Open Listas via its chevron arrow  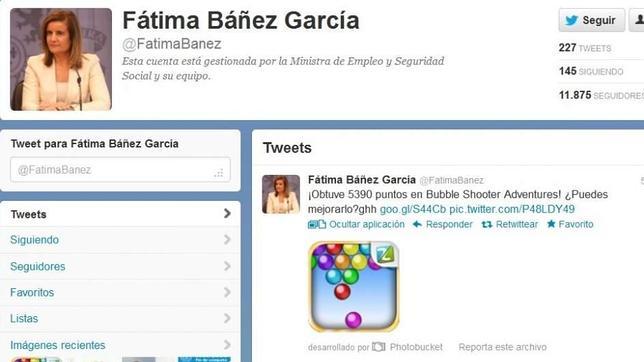[227, 318]
